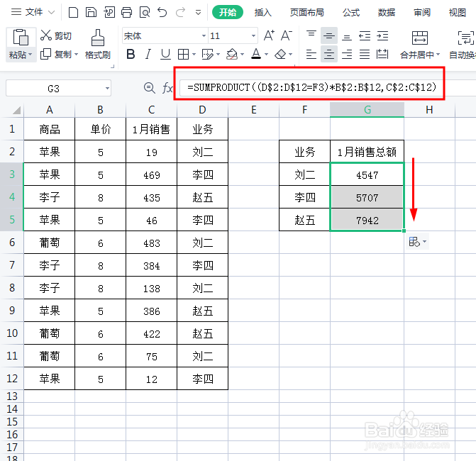Click the New document icon
The image size is (476, 461).
(73, 13)
